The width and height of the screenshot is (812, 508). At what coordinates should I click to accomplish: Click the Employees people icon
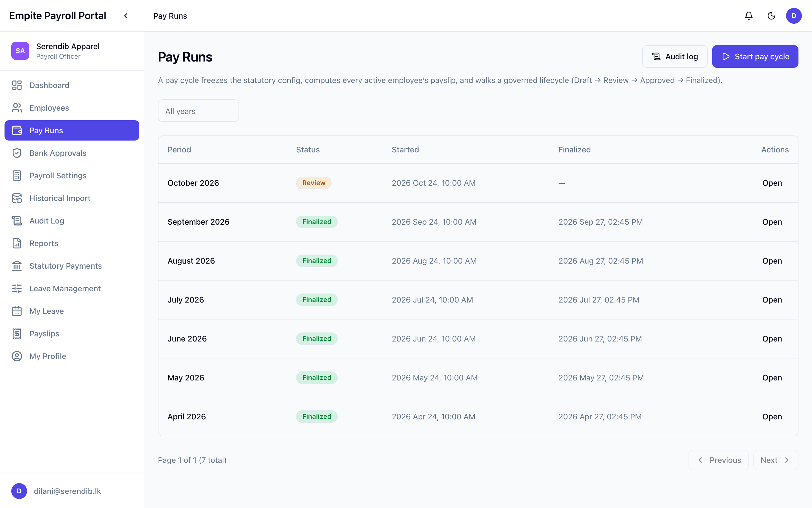[17, 108]
